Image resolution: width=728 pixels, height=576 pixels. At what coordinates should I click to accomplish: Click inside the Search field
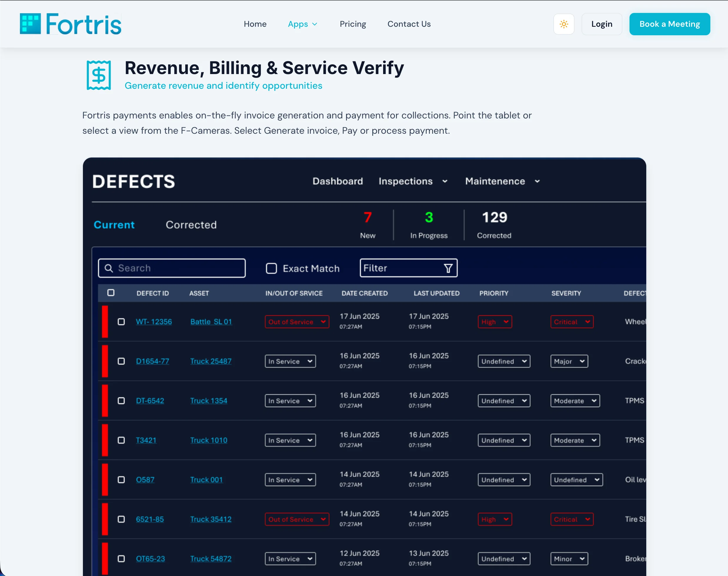pos(172,268)
